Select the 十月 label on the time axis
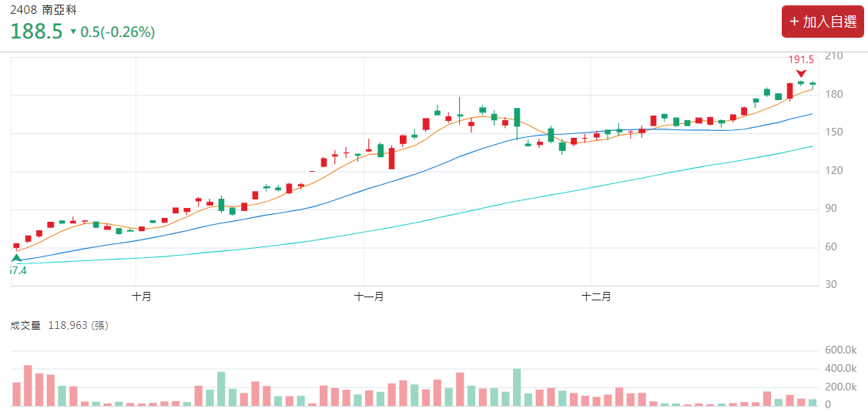 (x=141, y=296)
